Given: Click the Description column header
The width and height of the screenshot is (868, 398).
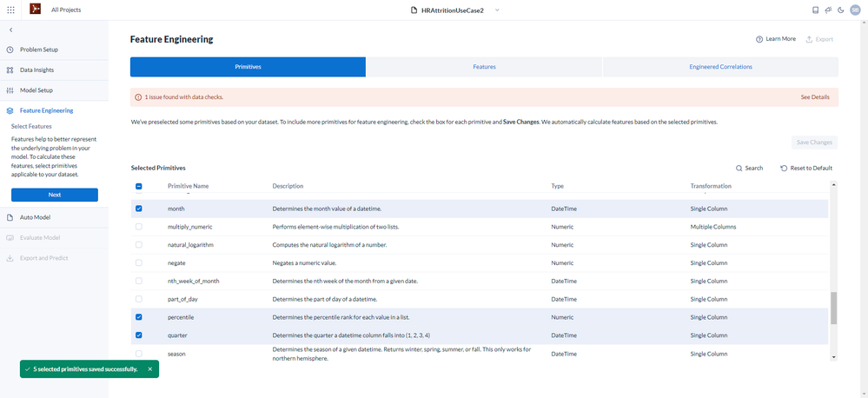Looking at the screenshot, I should 288,186.
